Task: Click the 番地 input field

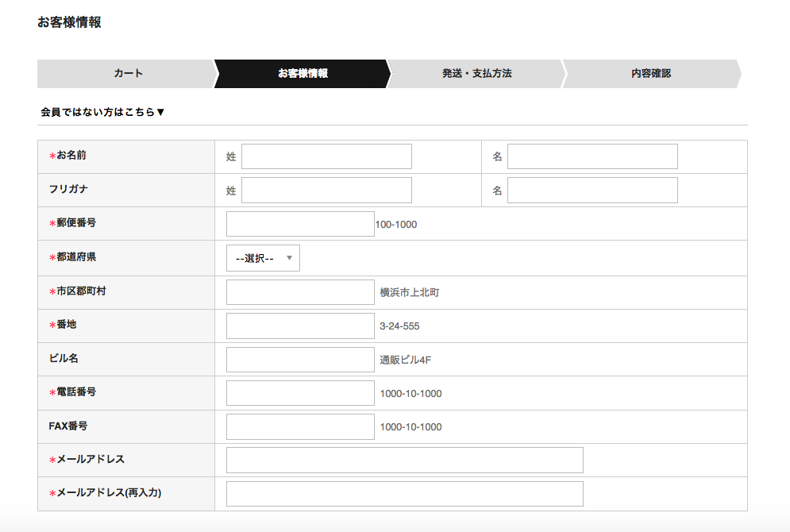Action: click(300, 326)
